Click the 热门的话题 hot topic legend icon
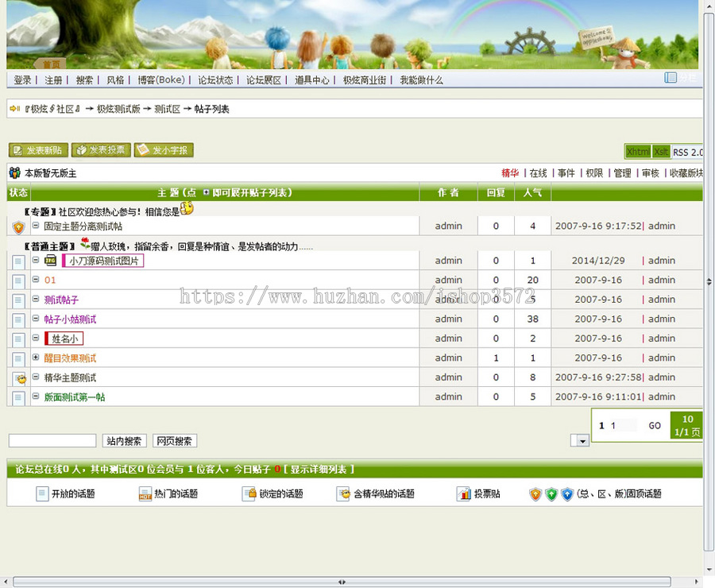Screen dimensions: 715x588 [145, 493]
